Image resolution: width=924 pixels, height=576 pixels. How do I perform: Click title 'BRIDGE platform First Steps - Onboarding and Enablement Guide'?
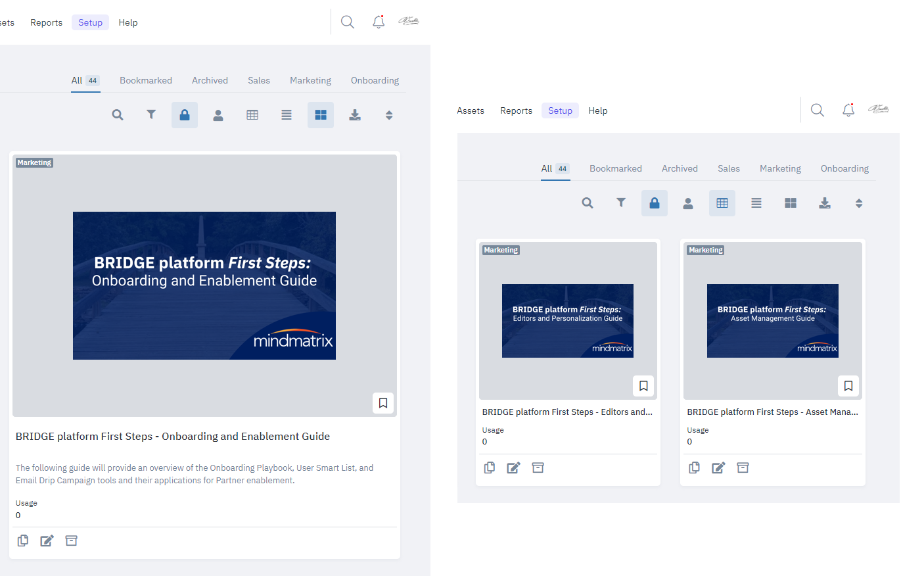tap(173, 437)
